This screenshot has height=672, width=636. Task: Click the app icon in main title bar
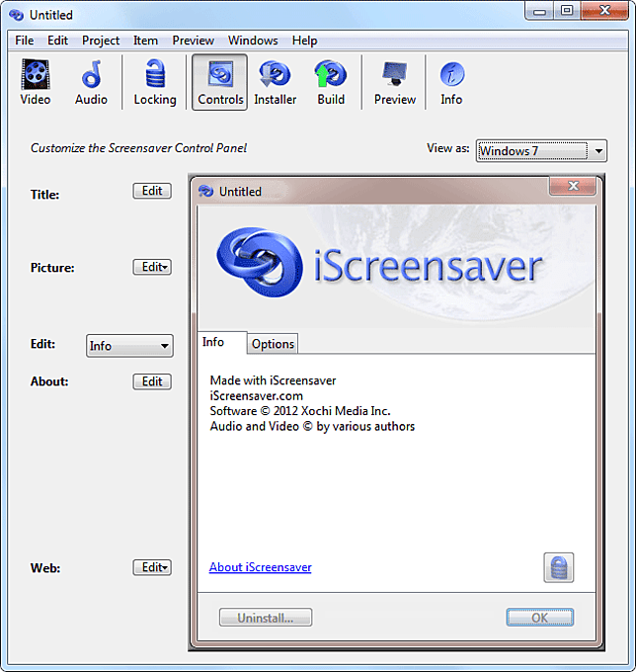17,15
